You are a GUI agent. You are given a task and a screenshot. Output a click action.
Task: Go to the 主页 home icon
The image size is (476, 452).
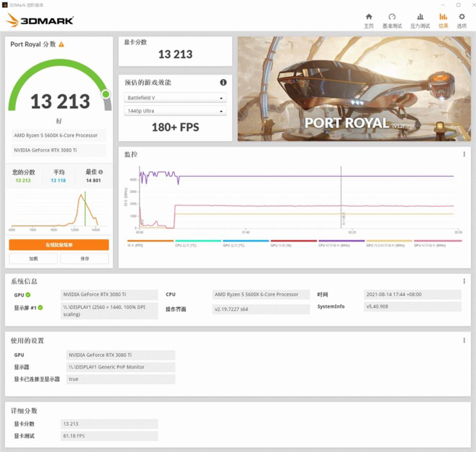369,18
